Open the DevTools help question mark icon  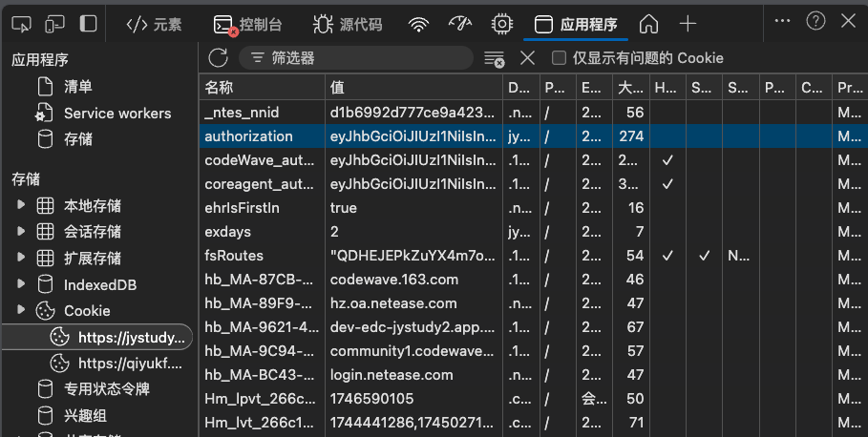[815, 20]
